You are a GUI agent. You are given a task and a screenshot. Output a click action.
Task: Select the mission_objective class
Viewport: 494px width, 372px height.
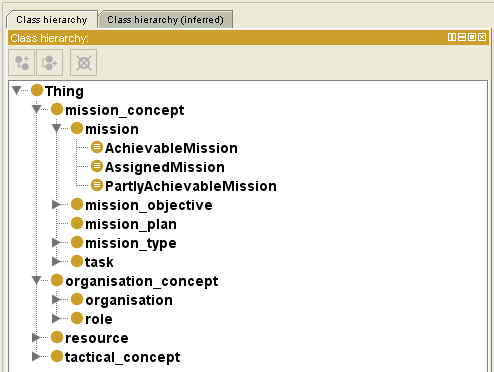(149, 205)
